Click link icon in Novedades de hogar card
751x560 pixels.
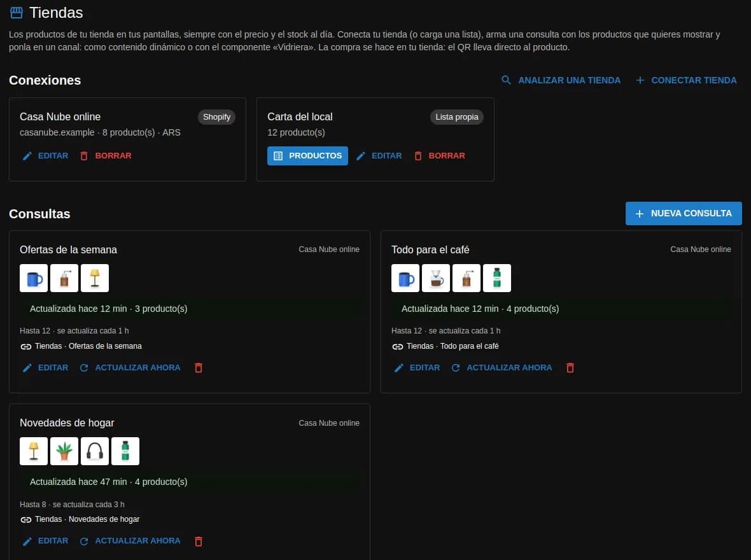click(x=26, y=519)
